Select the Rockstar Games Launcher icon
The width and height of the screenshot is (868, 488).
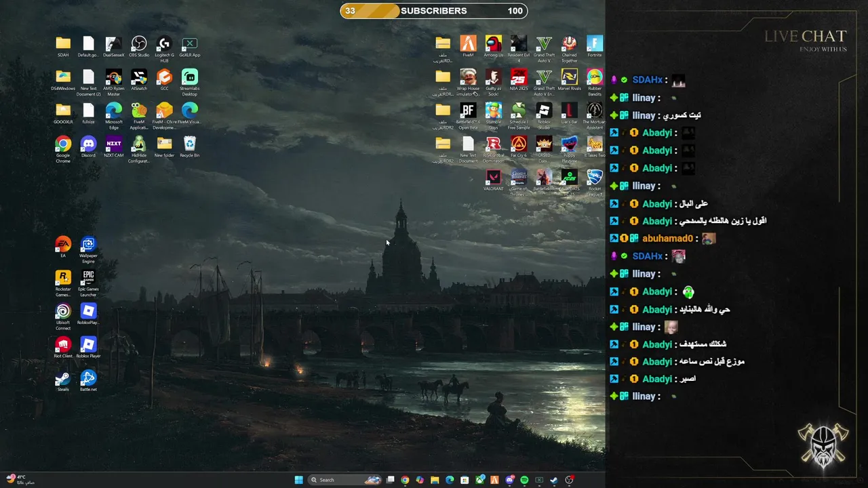coord(63,283)
